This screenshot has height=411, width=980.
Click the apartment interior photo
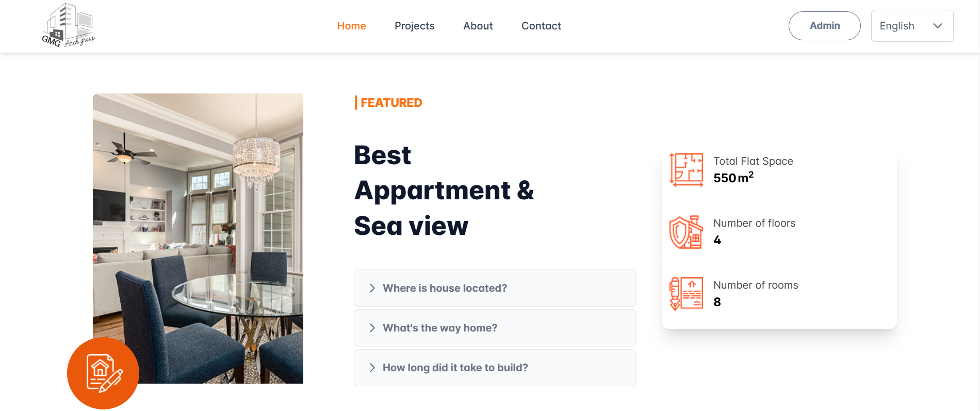[x=198, y=238]
